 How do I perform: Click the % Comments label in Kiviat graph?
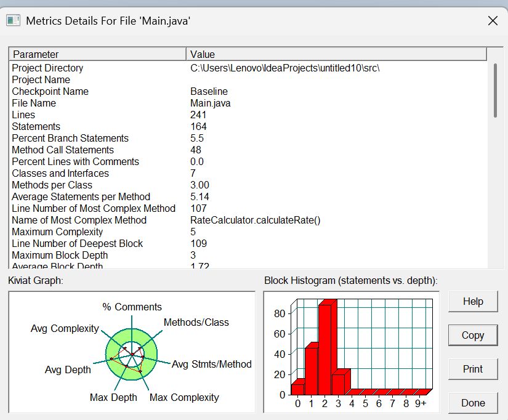coord(132,307)
